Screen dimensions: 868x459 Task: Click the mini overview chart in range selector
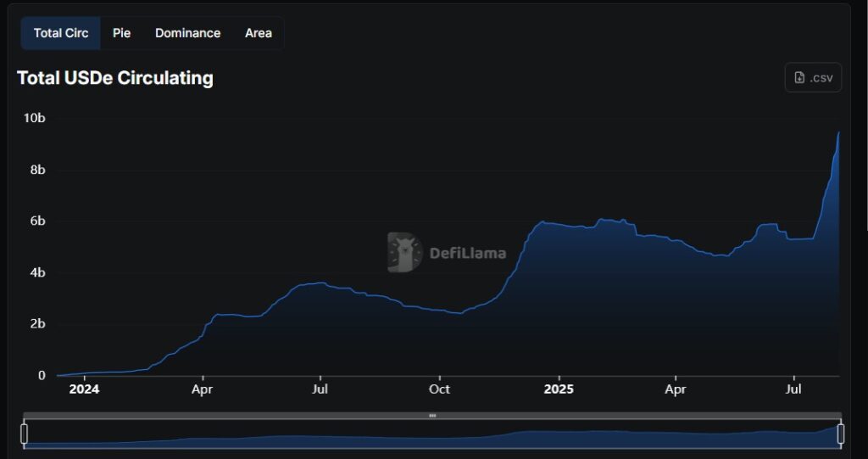(x=432, y=434)
